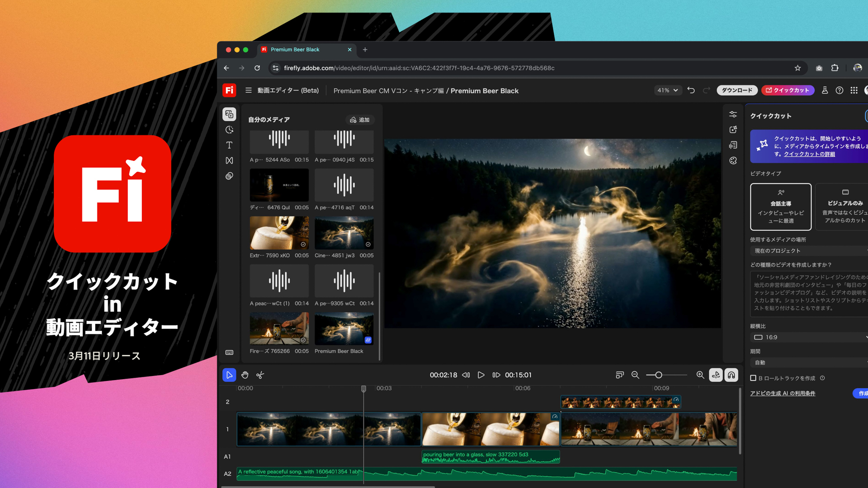Screen dimensions: 868x488
Task: Select the razor cut tool
Action: click(x=260, y=375)
